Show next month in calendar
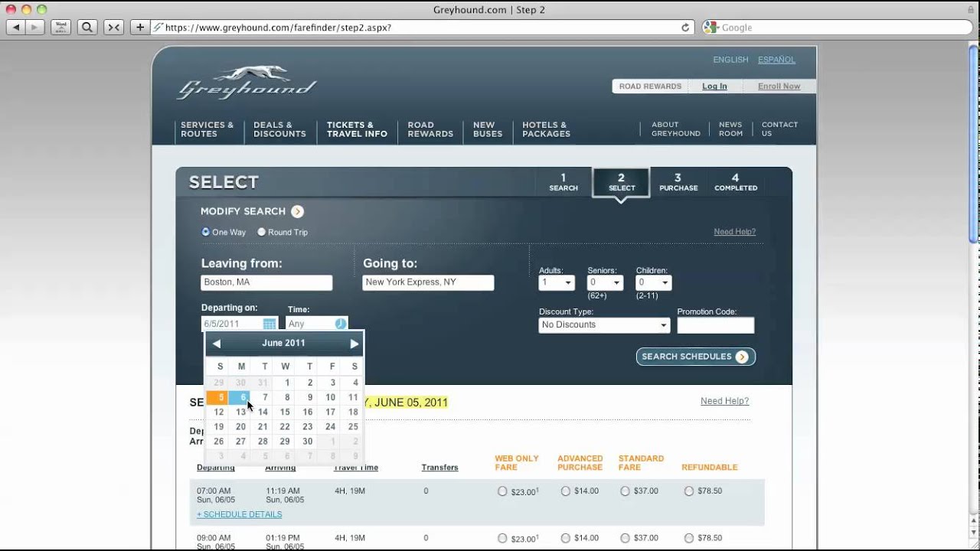This screenshot has width=980, height=551. 354,344
